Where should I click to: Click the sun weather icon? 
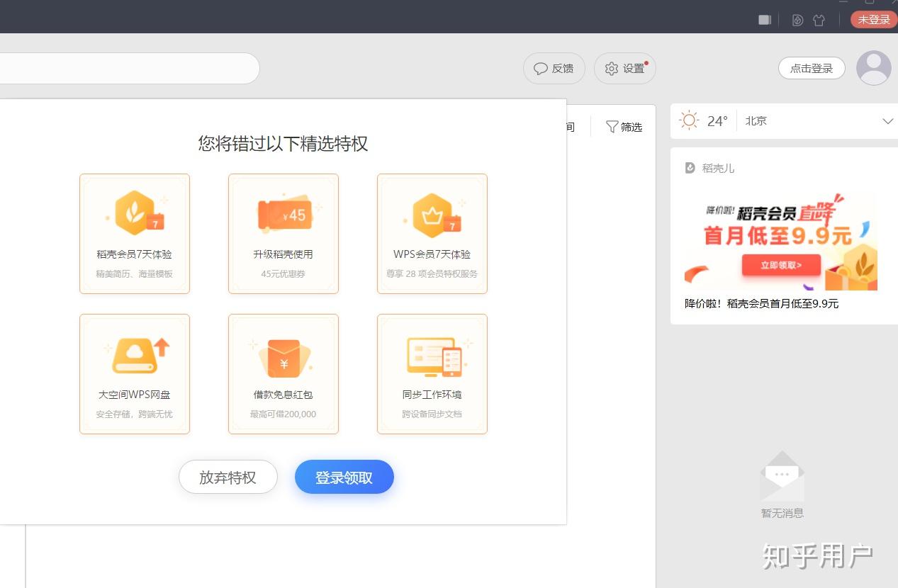tap(689, 120)
